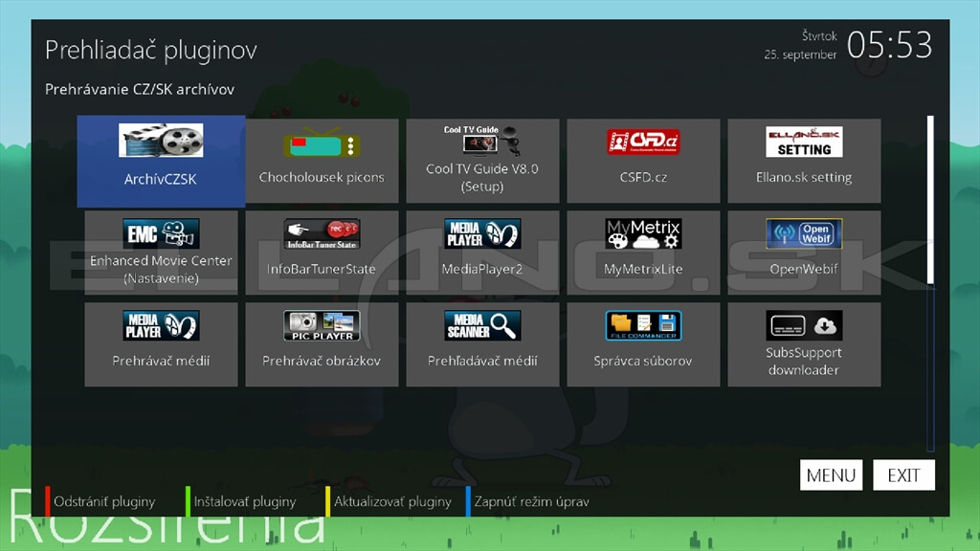Viewport: 980px width, 551px height.
Task: Select the InfoBar Tuner State icon
Action: click(x=322, y=233)
